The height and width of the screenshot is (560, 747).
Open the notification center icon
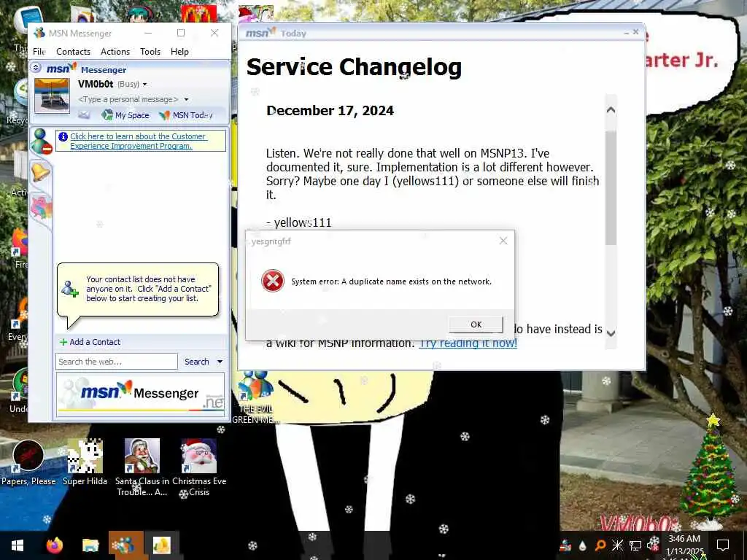(723, 545)
